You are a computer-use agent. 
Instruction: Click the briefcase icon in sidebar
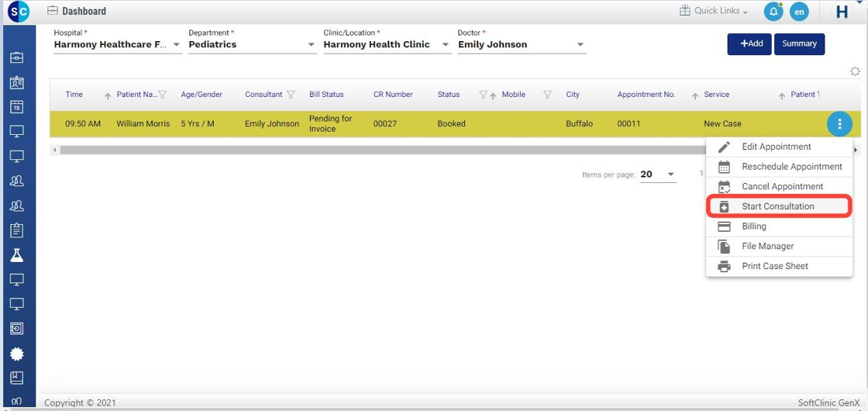16,57
